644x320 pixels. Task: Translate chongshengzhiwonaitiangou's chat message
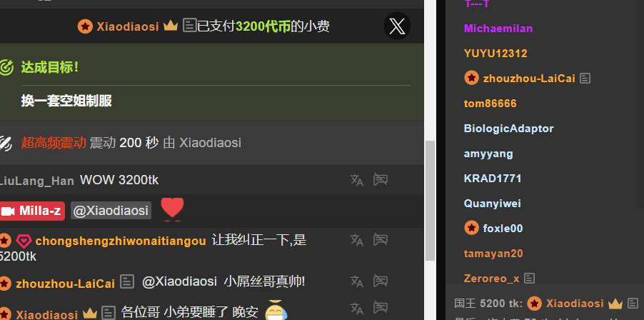click(x=356, y=240)
